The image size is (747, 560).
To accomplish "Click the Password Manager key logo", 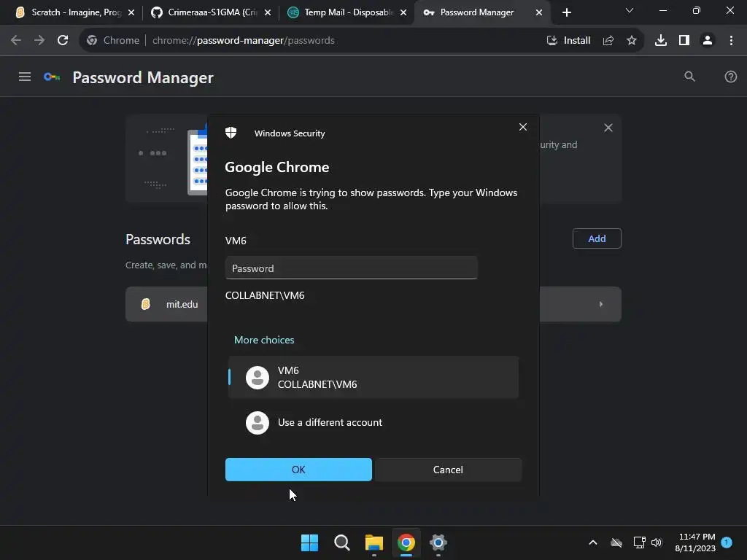I will (52, 77).
